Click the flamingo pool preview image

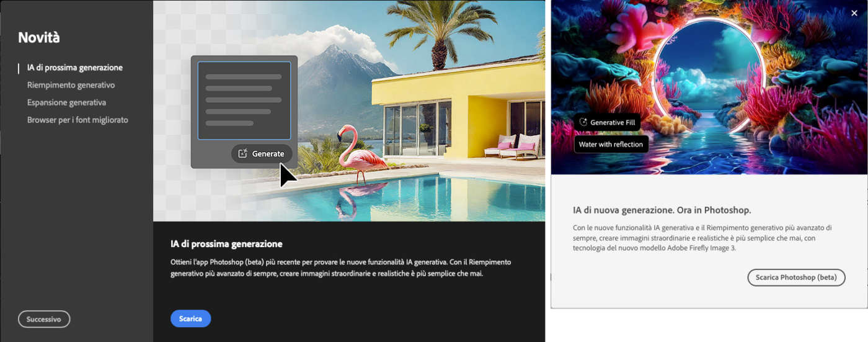(349, 110)
